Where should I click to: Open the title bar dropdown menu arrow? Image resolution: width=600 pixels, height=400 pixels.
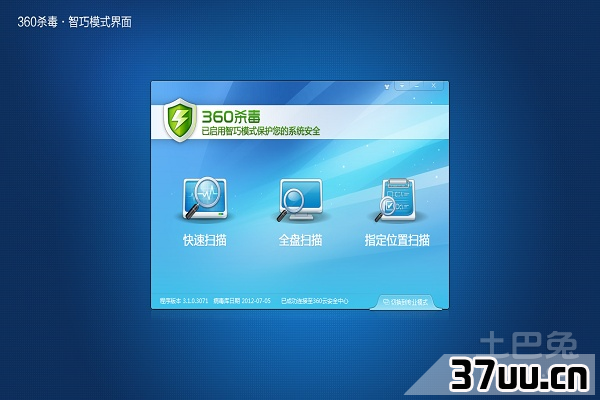[x=402, y=86]
